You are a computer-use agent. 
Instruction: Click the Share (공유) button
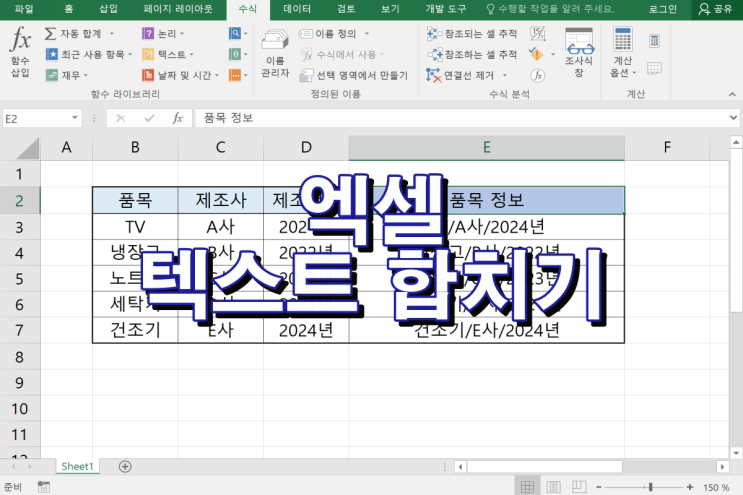coord(716,9)
